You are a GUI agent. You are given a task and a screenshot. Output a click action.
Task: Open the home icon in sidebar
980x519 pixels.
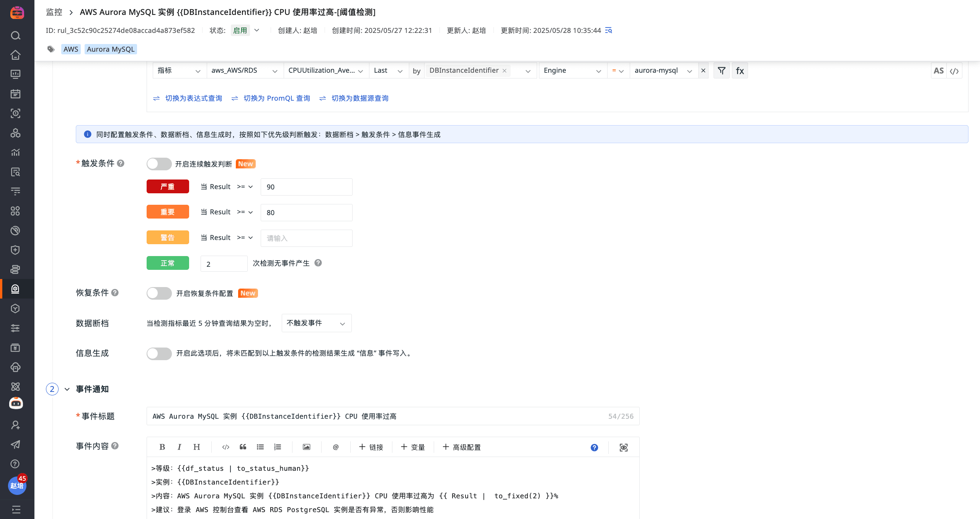pyautogui.click(x=15, y=55)
